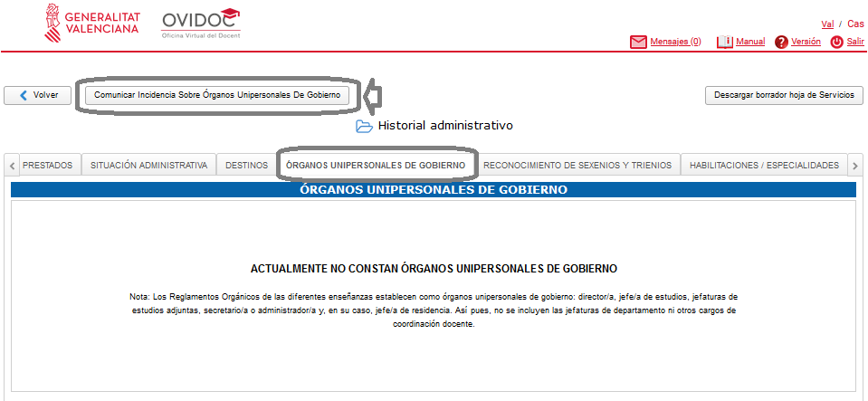Open the Habilitaciones / Especialidades tab
Viewport: 868px width, 401px height.
click(764, 165)
